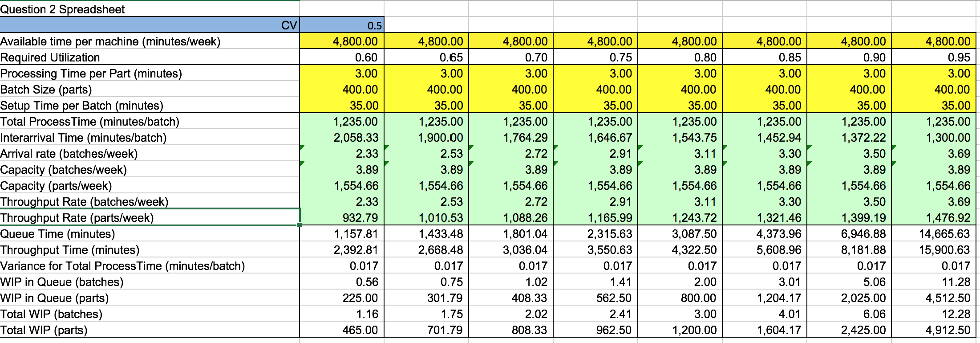Select WIP in Queue batches cell 11.28
Image resolution: width=980 pixels, height=343 pixels.
click(x=934, y=282)
